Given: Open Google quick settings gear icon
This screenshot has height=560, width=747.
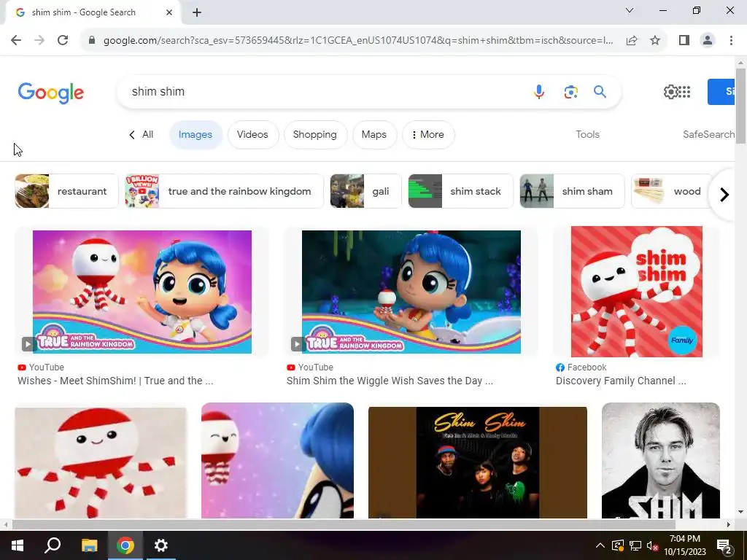Looking at the screenshot, I should pyautogui.click(x=670, y=91).
